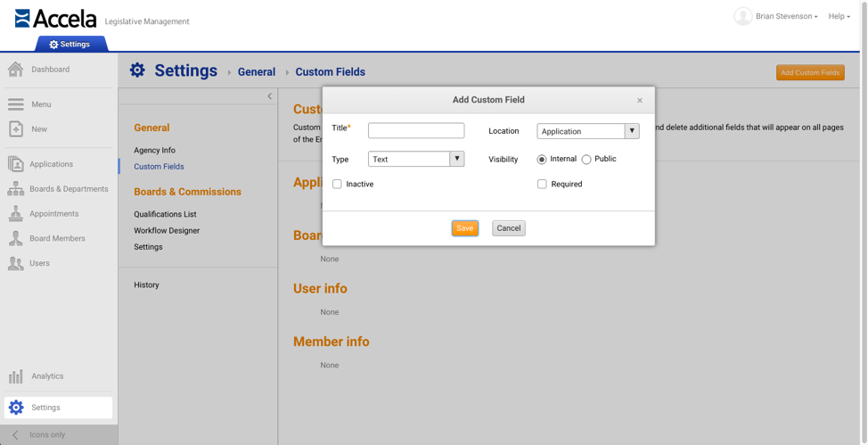The image size is (868, 445).
Task: Click the Cancel button
Action: point(509,228)
